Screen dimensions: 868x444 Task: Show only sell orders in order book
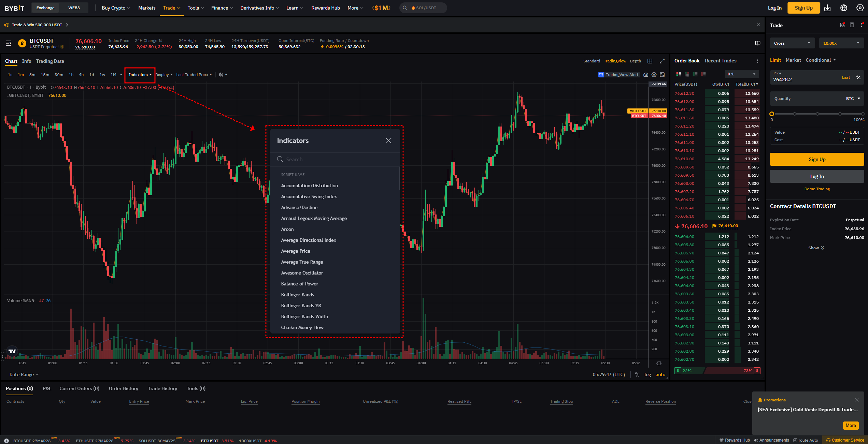click(703, 74)
